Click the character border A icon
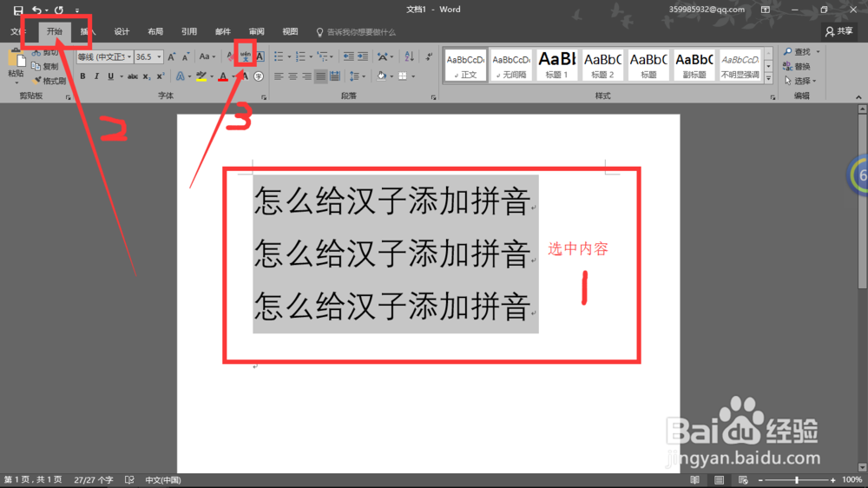This screenshot has height=488, width=868. [260, 56]
